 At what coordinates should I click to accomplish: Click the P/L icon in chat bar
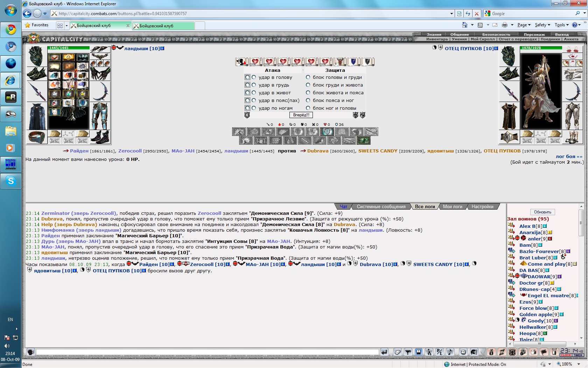(440, 352)
